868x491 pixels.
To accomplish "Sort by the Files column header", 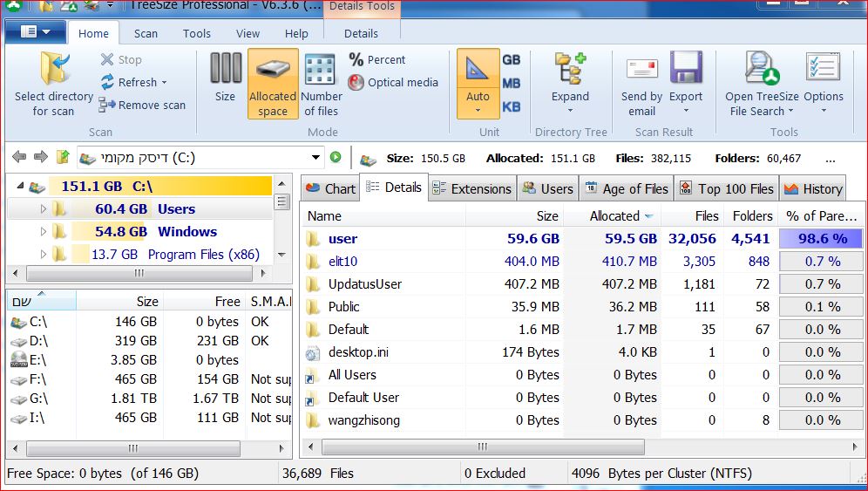I will 693,215.
